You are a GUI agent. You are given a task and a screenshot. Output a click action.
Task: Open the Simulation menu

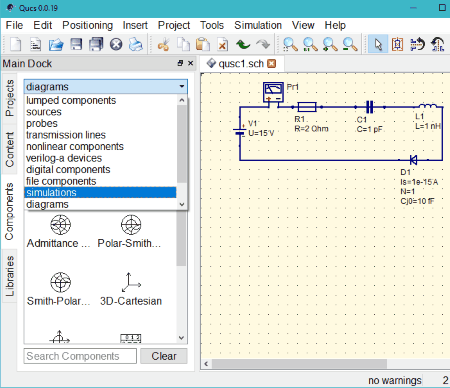[258, 25]
